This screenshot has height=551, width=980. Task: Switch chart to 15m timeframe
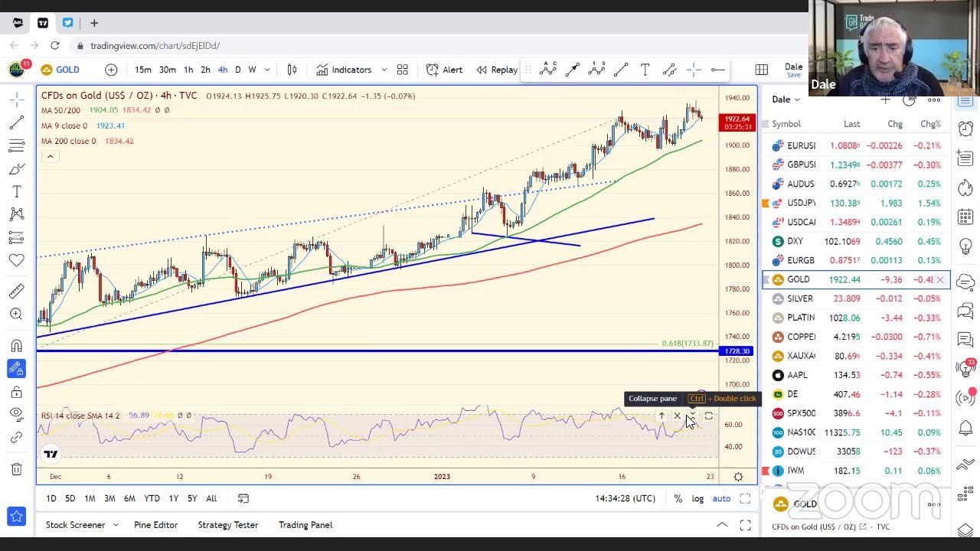(143, 70)
